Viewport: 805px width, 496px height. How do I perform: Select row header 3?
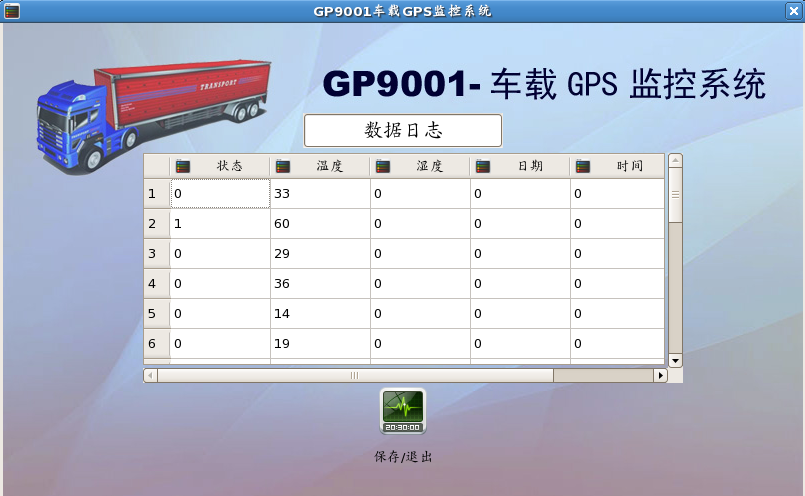(157, 254)
